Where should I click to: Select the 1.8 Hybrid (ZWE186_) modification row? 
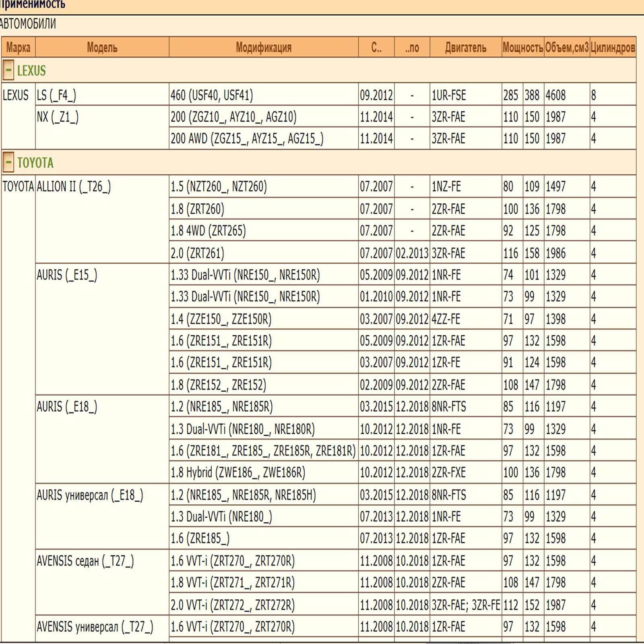(238, 473)
